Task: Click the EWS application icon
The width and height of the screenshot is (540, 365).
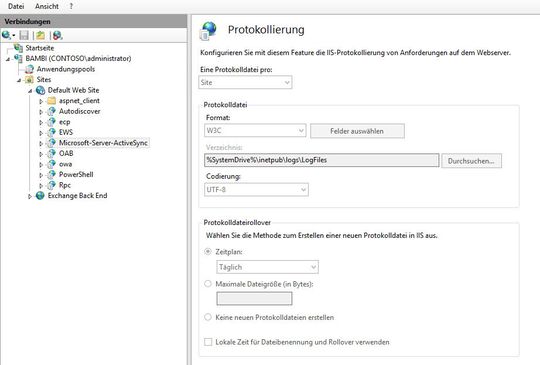Action: click(x=52, y=132)
